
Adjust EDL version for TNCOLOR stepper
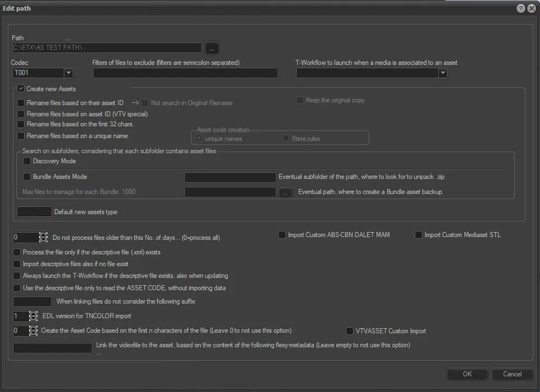(33, 316)
